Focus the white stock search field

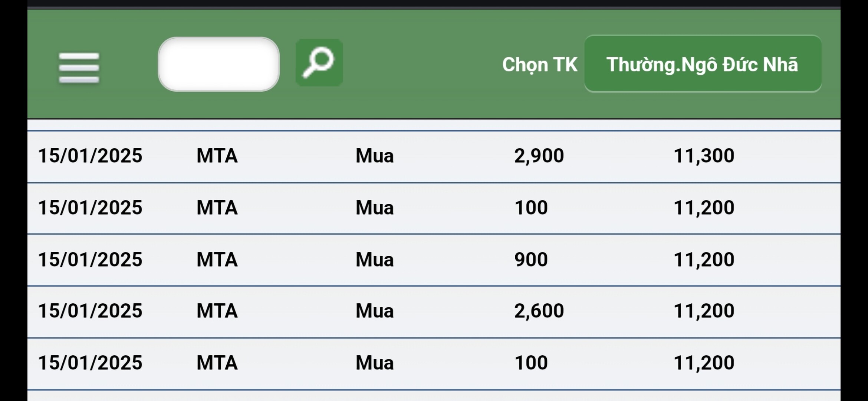[218, 64]
